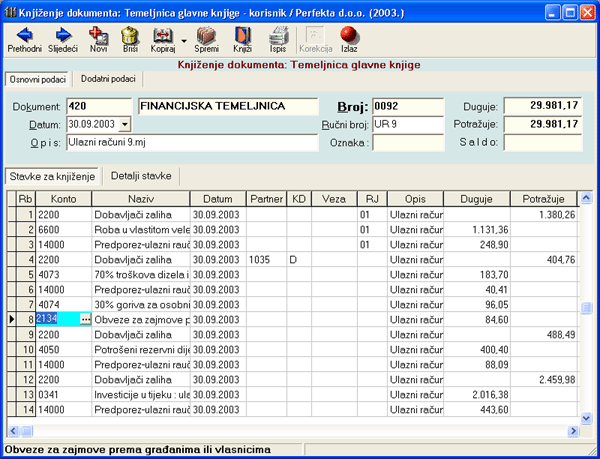Click the Dokument code field 420
This screenshot has width=600, height=459.
(x=99, y=106)
